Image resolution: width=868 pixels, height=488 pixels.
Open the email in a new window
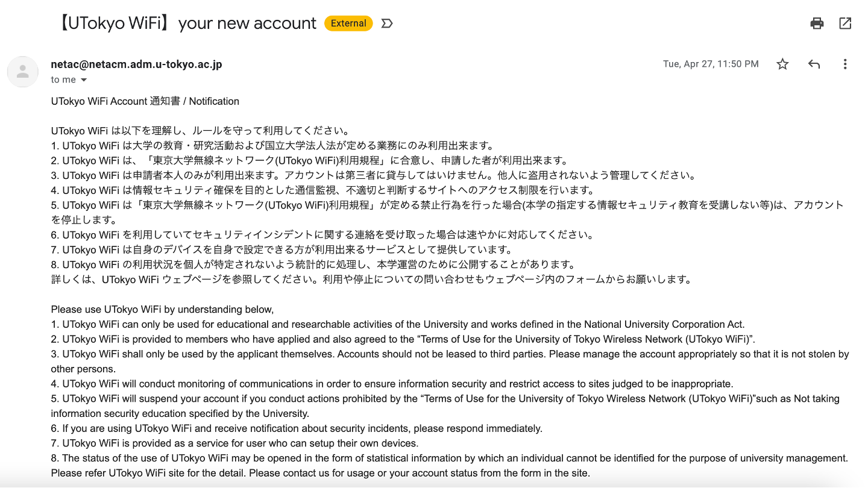click(845, 23)
